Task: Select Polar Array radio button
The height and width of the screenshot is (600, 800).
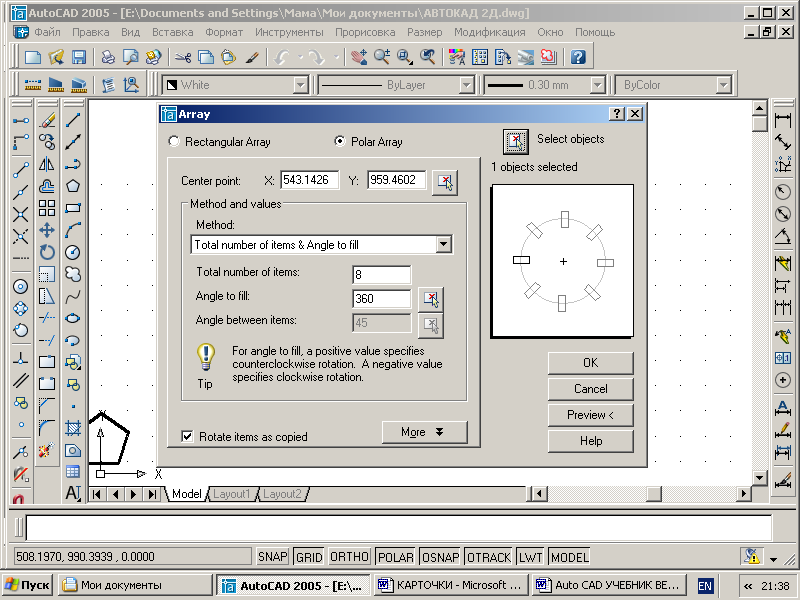Action: pos(339,141)
